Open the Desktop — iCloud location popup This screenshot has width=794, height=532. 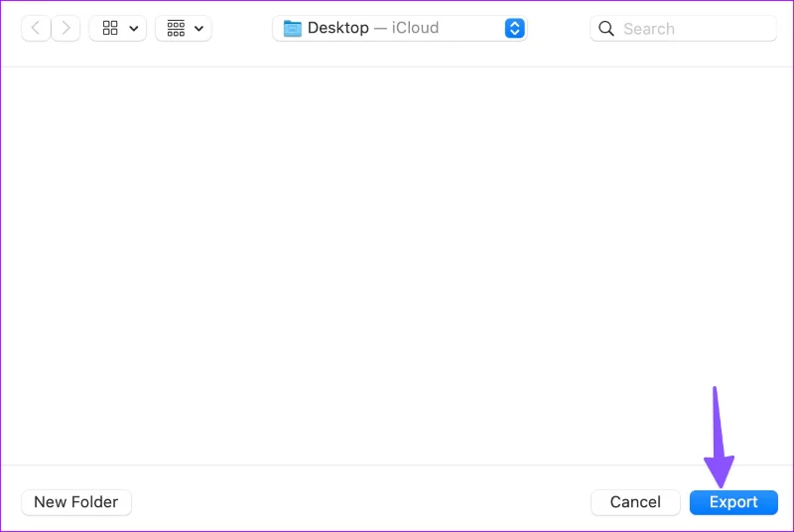tap(400, 29)
